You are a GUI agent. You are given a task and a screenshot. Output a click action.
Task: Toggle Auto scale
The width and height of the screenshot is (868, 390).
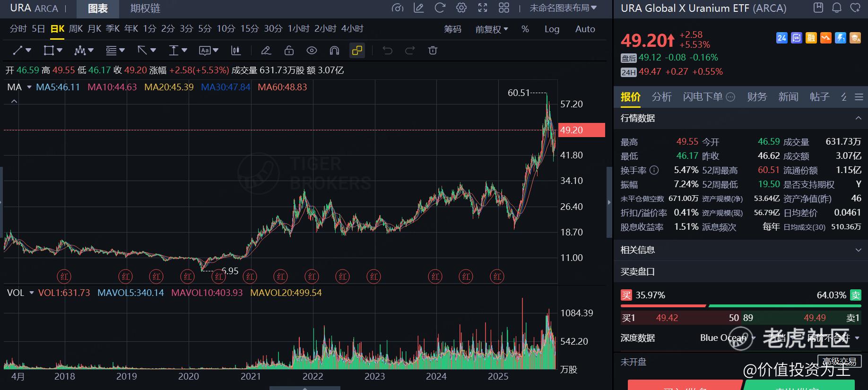pyautogui.click(x=585, y=29)
